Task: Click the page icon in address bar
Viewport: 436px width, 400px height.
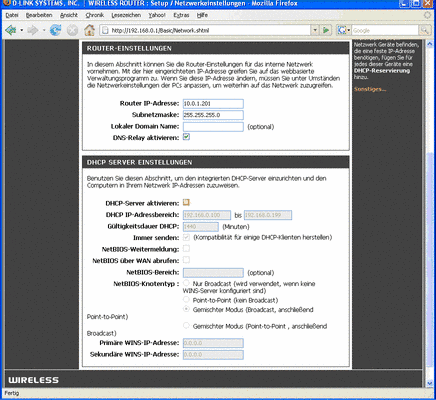Action: (105, 30)
